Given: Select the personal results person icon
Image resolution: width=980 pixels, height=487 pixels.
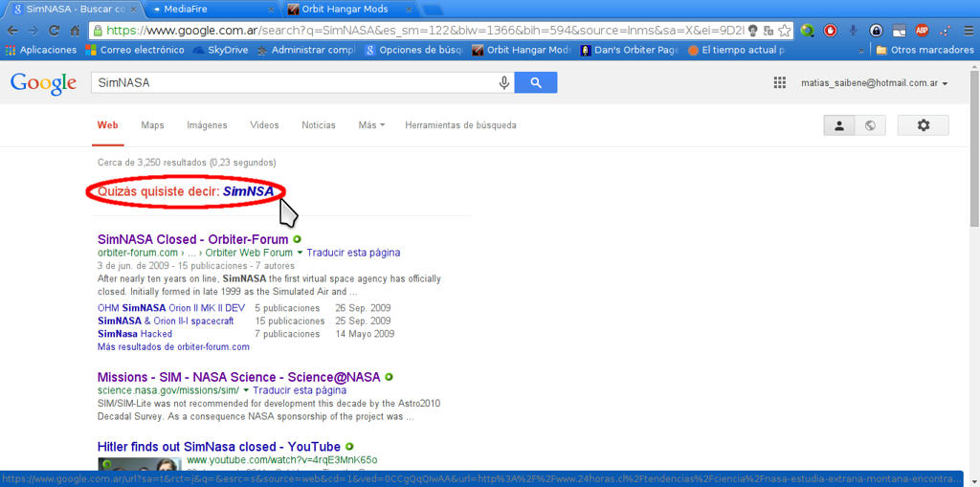Looking at the screenshot, I should (839, 125).
